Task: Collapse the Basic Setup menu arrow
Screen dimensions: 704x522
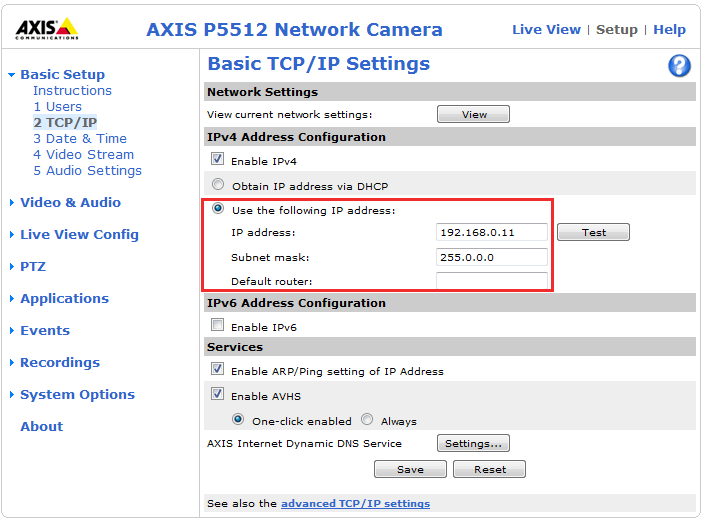Action: 12,75
